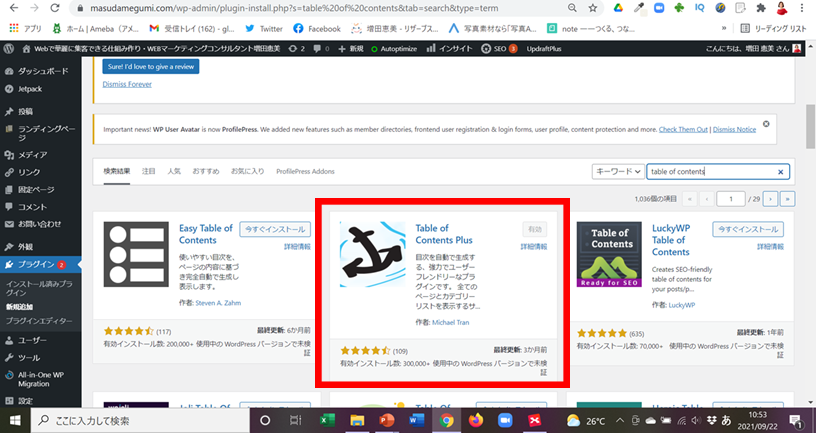Open updates counter in admin bar
The width and height of the screenshot is (816, 433).
tap(296, 48)
